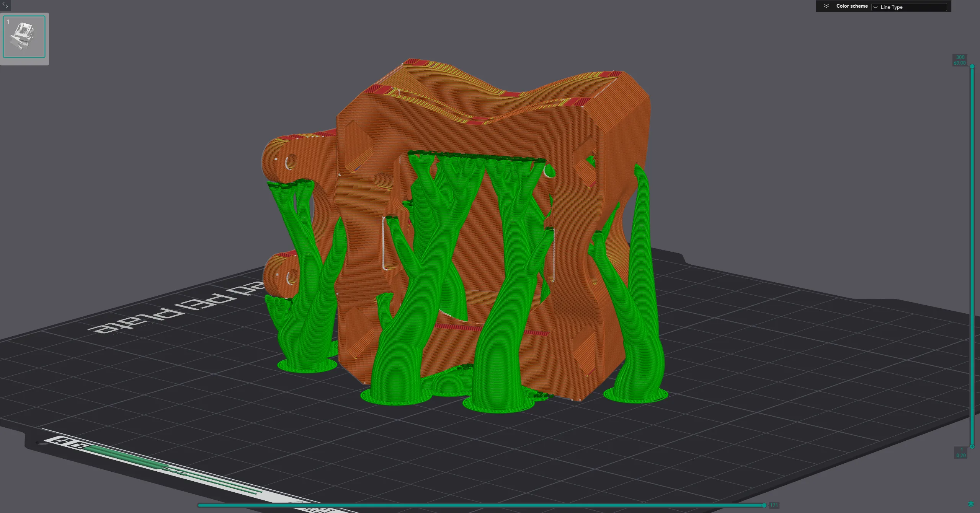Screen dimensions: 980x513
Task: Click the teal layers stack icon
Action: coord(970,504)
